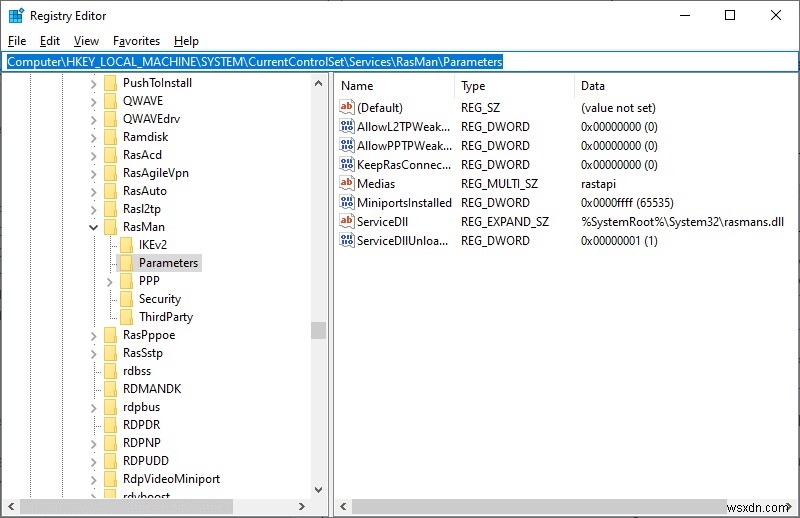Expand the rdpbus key
Image resolution: width=800 pixels, height=518 pixels.
[x=93, y=408]
